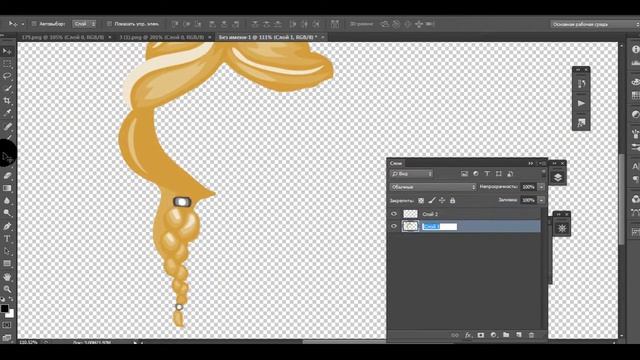Enable the Автовыбор checkbox
The image size is (640, 360).
point(34,24)
